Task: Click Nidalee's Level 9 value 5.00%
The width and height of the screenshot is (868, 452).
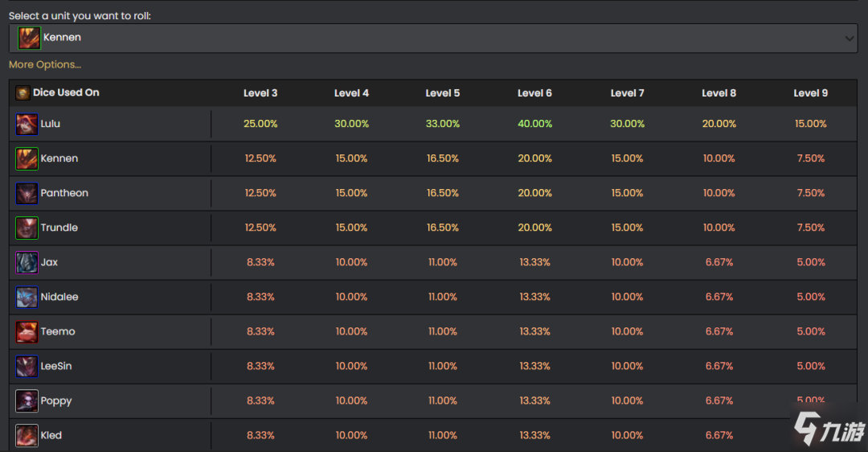Action: 810,297
